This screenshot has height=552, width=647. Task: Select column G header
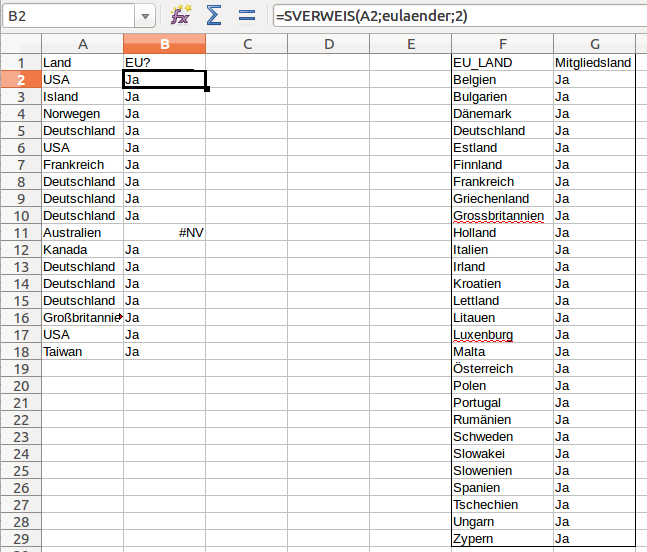(x=595, y=44)
